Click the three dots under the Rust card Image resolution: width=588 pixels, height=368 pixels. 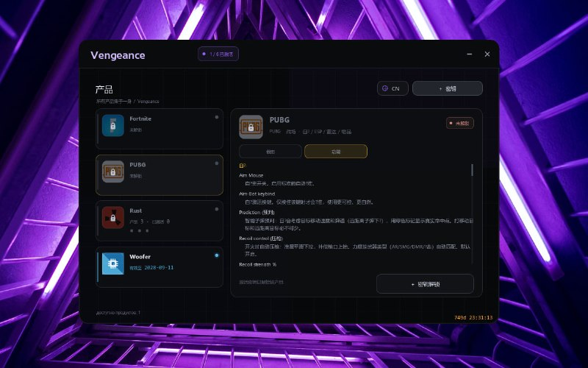[139, 231]
